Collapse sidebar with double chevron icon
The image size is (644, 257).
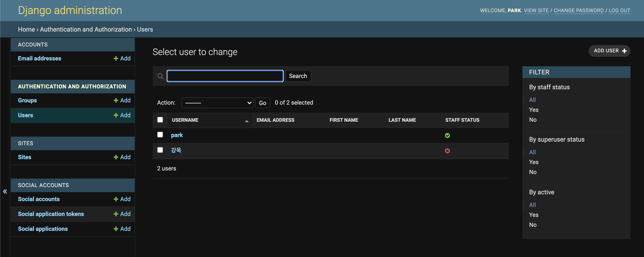(x=5, y=191)
